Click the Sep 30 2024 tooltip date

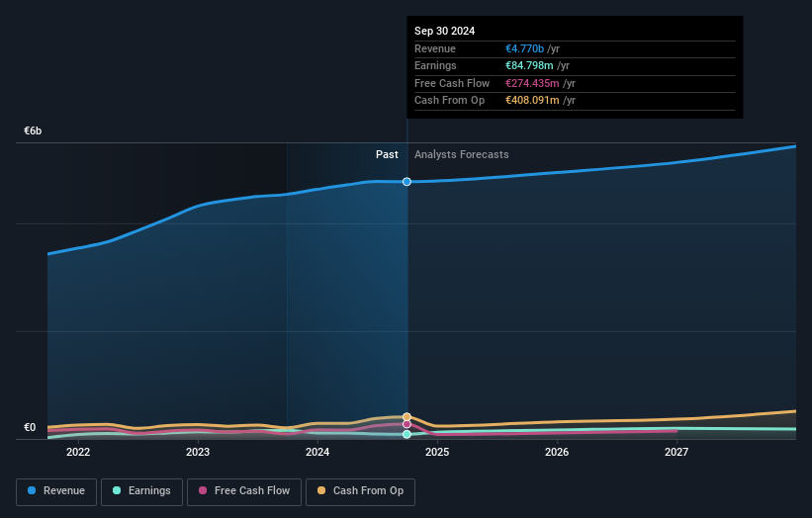[444, 31]
